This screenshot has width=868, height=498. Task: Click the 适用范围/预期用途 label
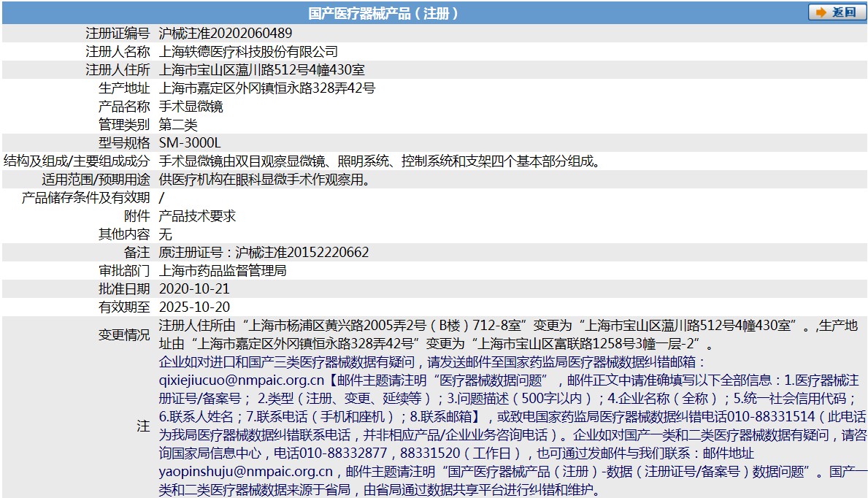point(96,180)
